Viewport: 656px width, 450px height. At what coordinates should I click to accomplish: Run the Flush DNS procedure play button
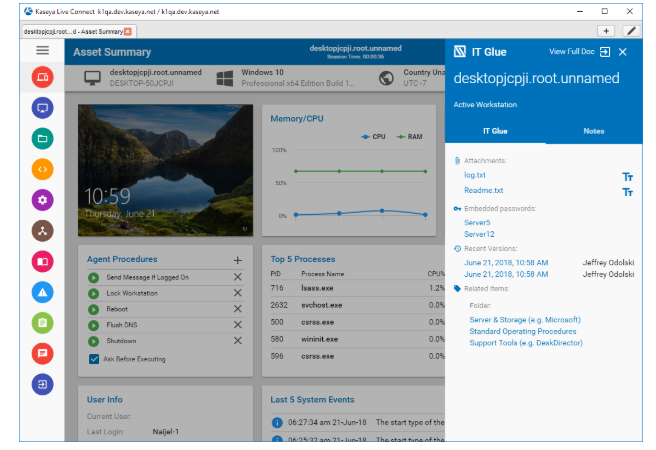[x=94, y=325]
